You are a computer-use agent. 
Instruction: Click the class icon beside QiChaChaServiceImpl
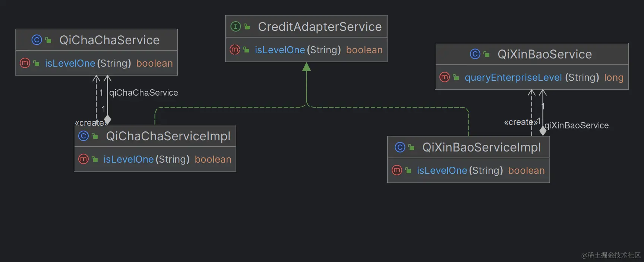coord(83,136)
